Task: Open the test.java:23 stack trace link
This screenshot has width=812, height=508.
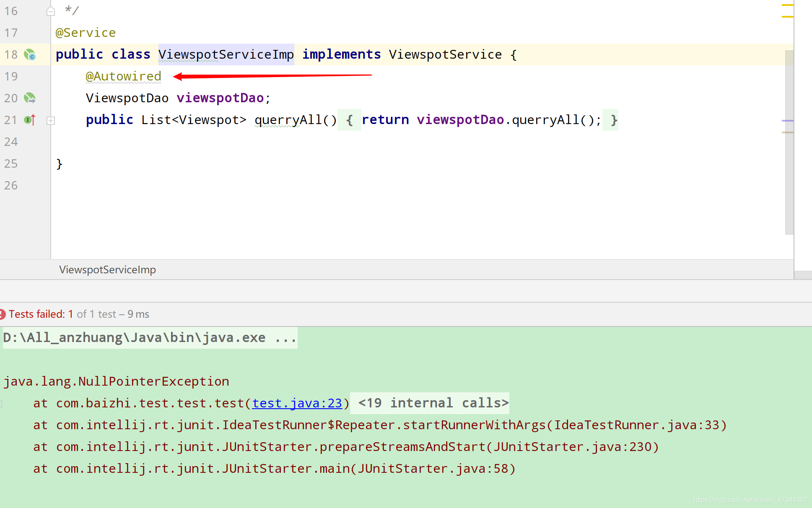Action: tap(297, 403)
